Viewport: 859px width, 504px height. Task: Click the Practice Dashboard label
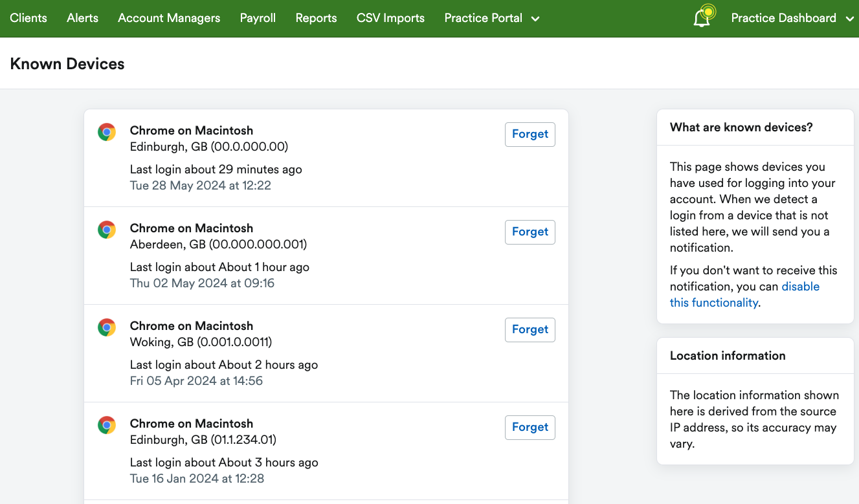click(783, 18)
